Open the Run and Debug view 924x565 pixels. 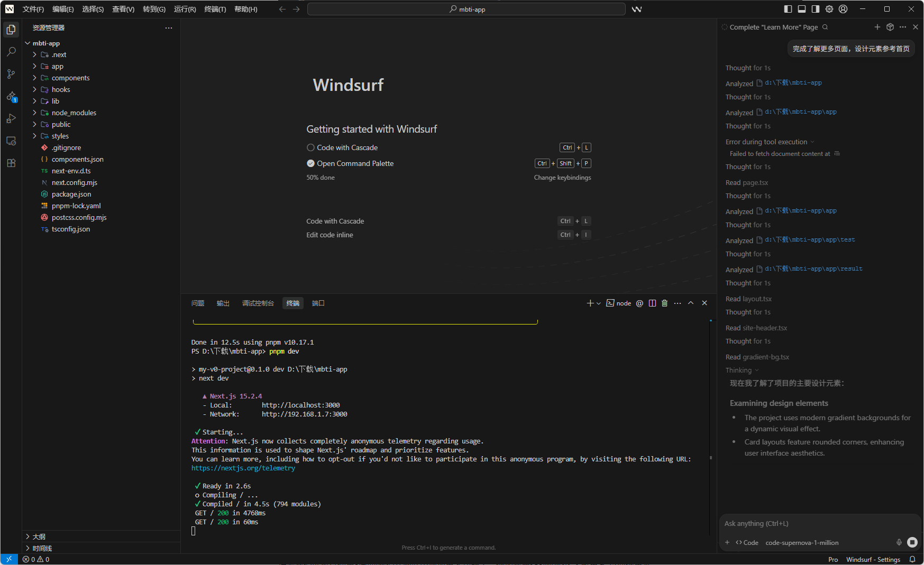coord(11,119)
